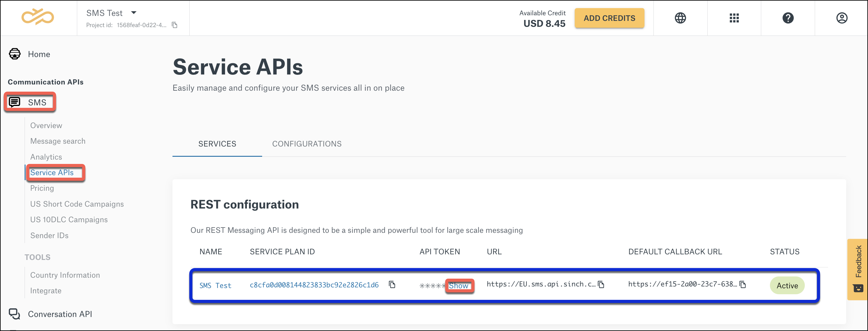Open the apps grid menu
Image resolution: width=868 pixels, height=331 pixels.
734,18
